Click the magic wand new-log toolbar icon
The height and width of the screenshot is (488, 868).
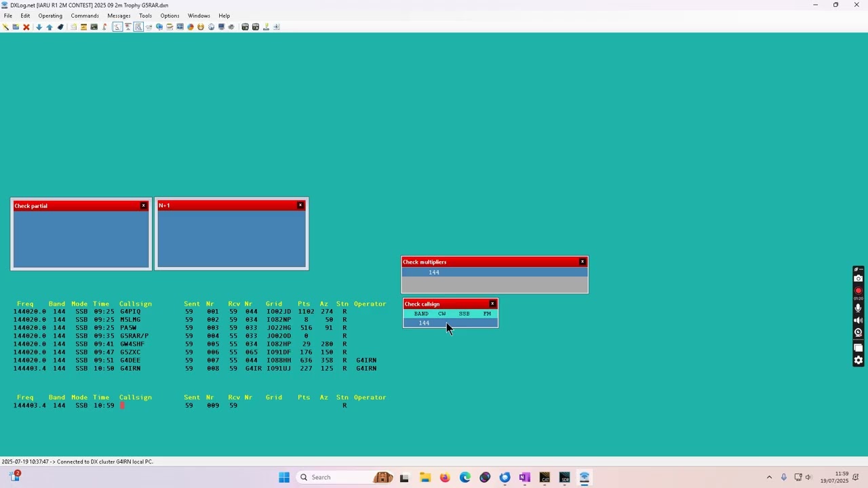5,27
